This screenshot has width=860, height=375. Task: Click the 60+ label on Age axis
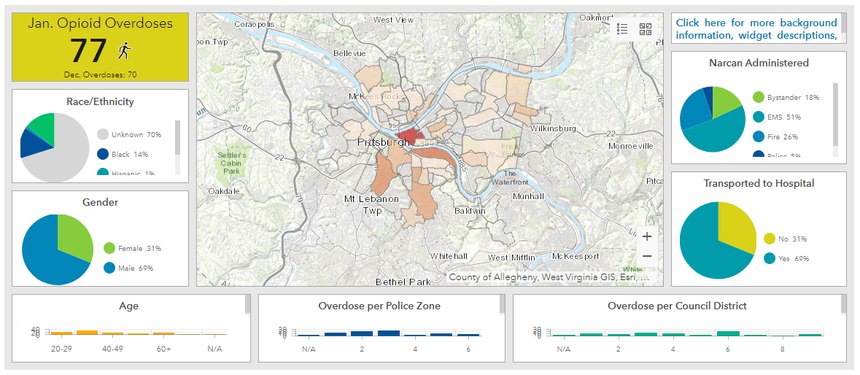(x=163, y=349)
